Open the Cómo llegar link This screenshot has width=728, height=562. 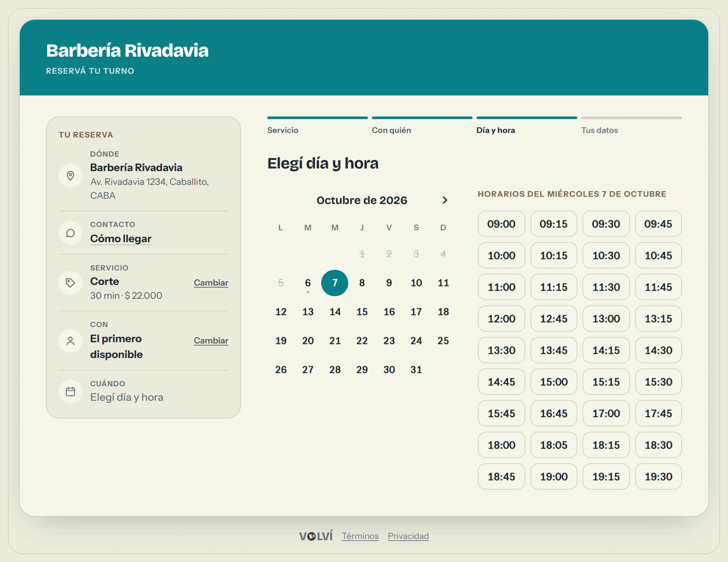[x=121, y=238]
